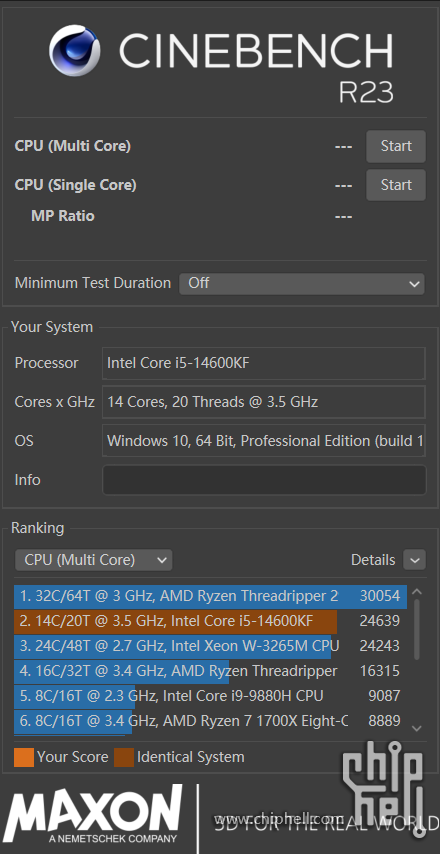Start the CPU Multi Core benchmark
The width and height of the screenshot is (440, 854).
[396, 146]
